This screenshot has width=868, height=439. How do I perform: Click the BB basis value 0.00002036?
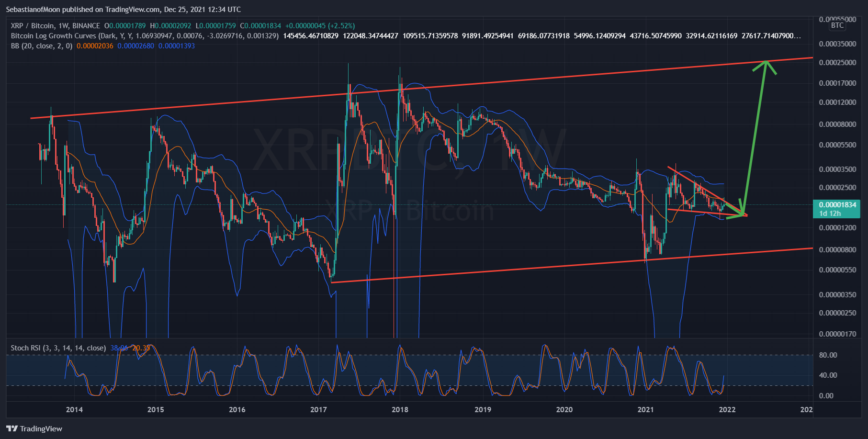click(x=95, y=46)
